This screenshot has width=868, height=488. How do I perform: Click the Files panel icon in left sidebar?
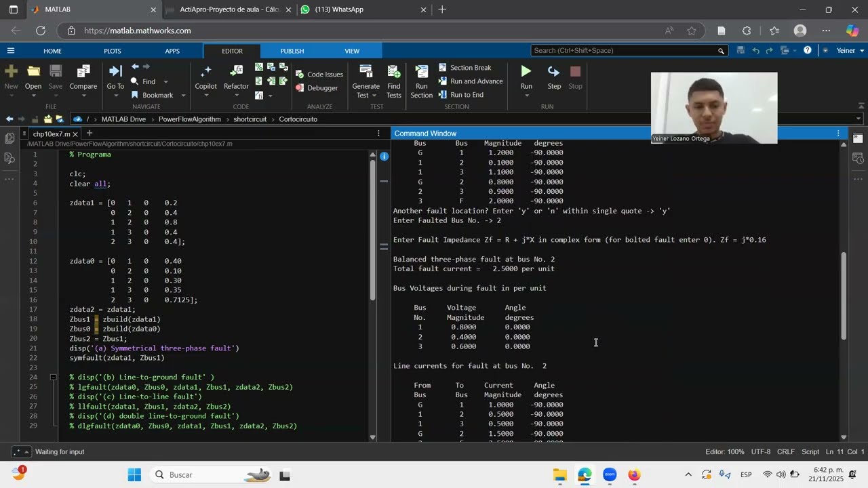pos(9,138)
